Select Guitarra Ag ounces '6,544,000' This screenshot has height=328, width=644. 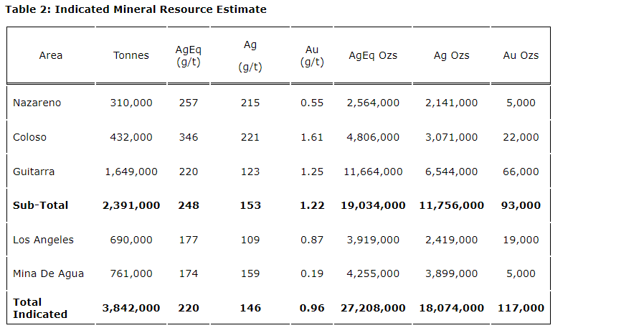coord(451,172)
